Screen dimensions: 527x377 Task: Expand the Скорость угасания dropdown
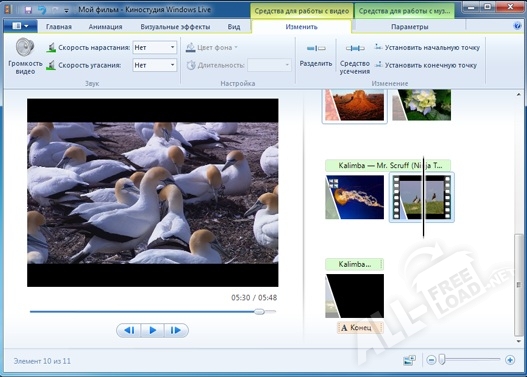pyautogui.click(x=155, y=65)
